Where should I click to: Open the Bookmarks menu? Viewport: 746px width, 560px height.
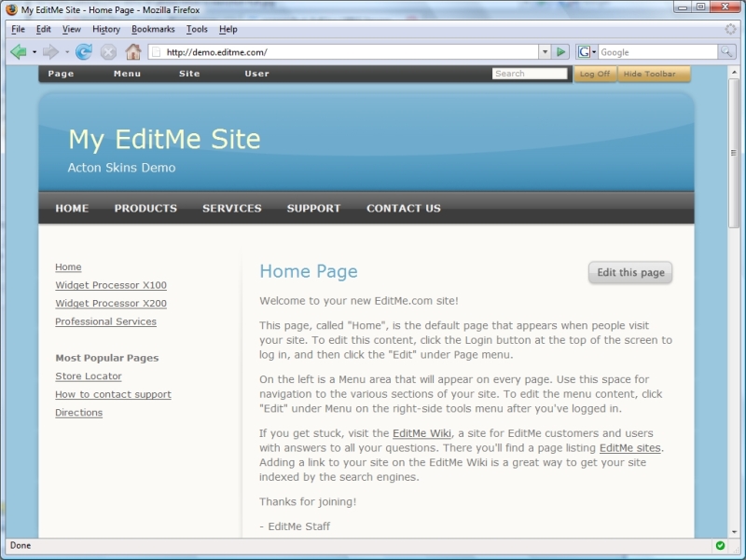coord(153,29)
